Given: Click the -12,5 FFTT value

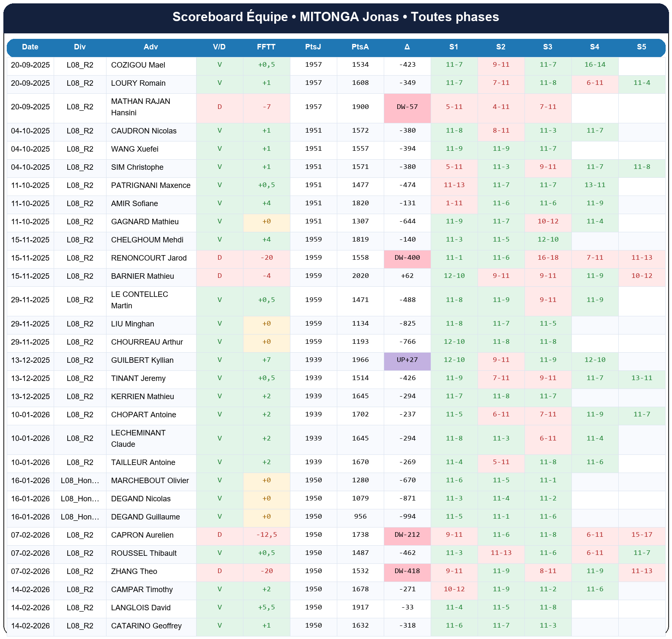Looking at the screenshot, I should 266,535.
